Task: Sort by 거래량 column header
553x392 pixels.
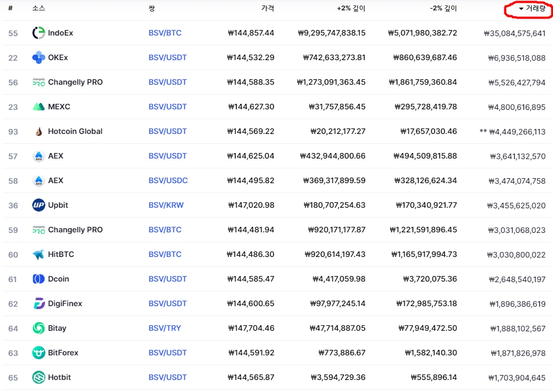Action: tap(532, 8)
